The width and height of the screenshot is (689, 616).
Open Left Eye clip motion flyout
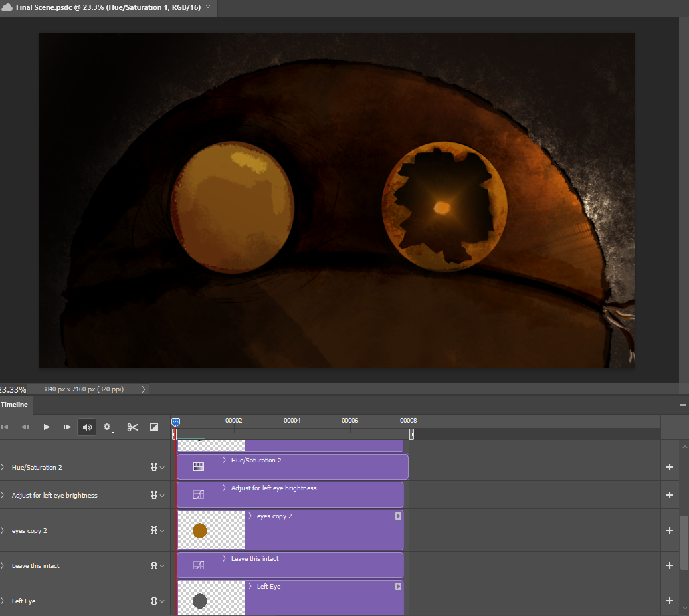398,586
